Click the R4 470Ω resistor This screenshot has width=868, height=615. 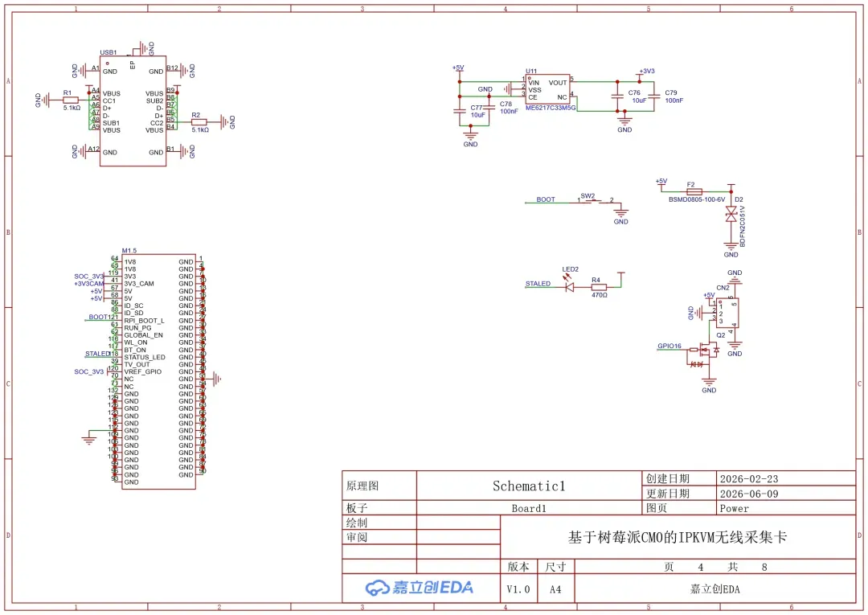click(x=599, y=287)
